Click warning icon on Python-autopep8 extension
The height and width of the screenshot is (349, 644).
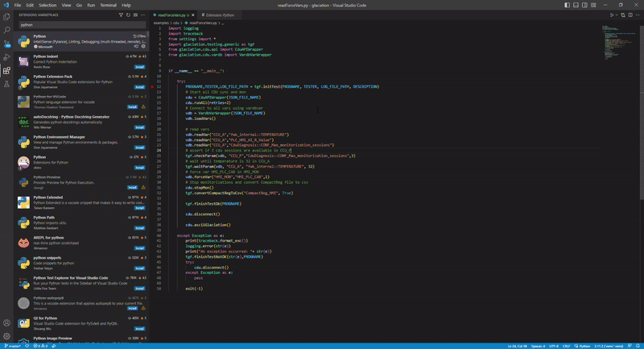(143, 309)
